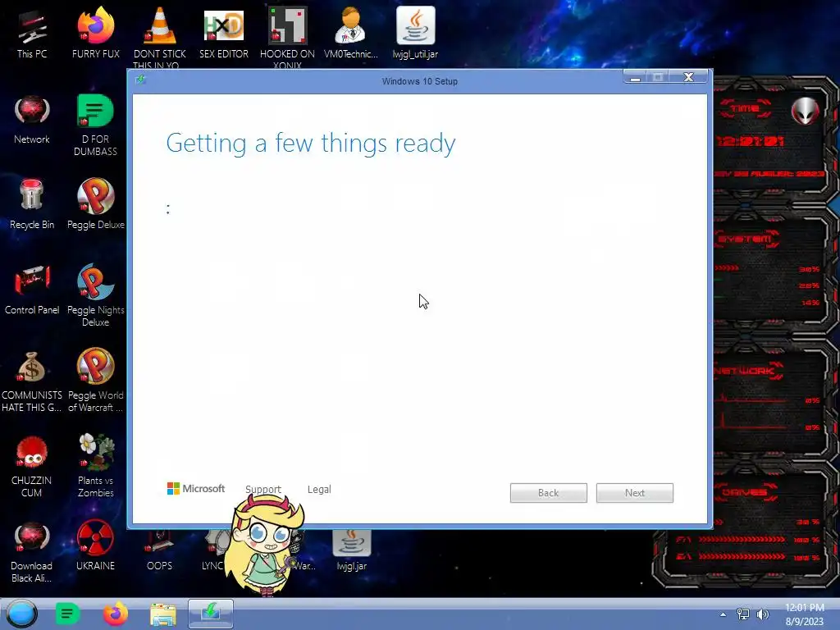840x630 pixels.
Task: Open the D FOR DUMBASS shortcut
Action: coord(95,125)
